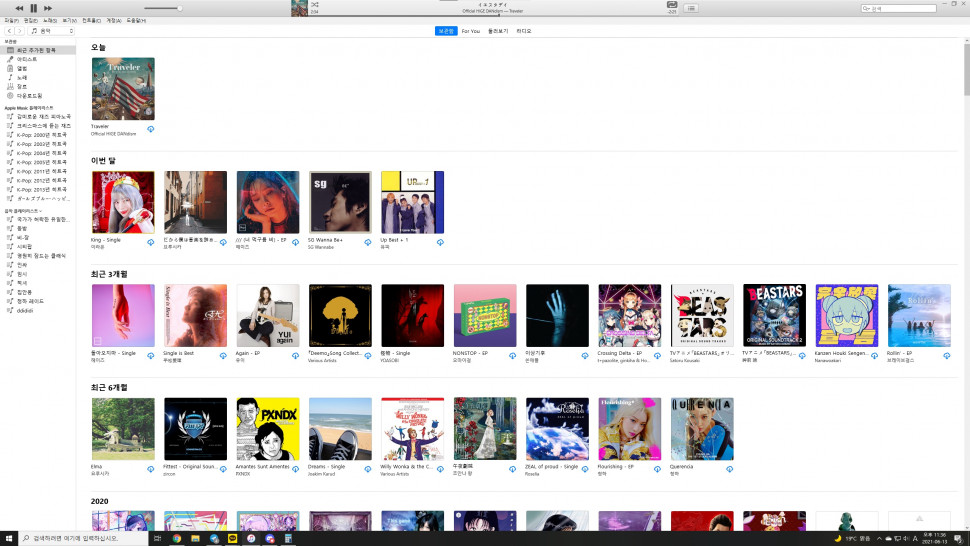Download Up Beat + 1 via cloud icon
This screenshot has height=546, width=970.
point(440,242)
